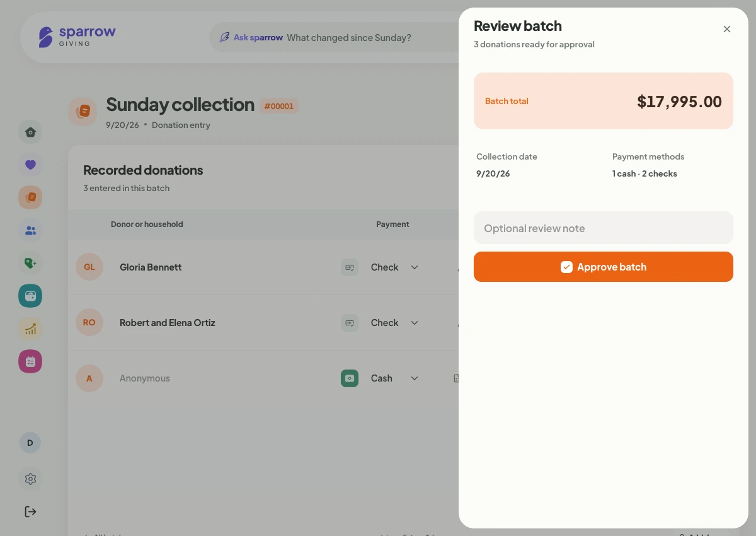The width and height of the screenshot is (756, 536).
Task: Click the 1 cash · 2 checks text
Action: click(644, 173)
